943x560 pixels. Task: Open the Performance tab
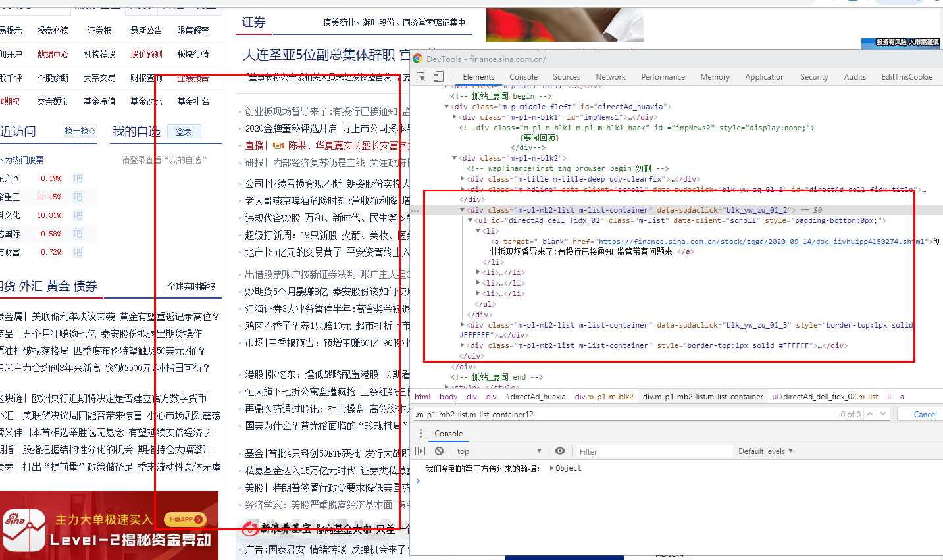click(x=663, y=77)
